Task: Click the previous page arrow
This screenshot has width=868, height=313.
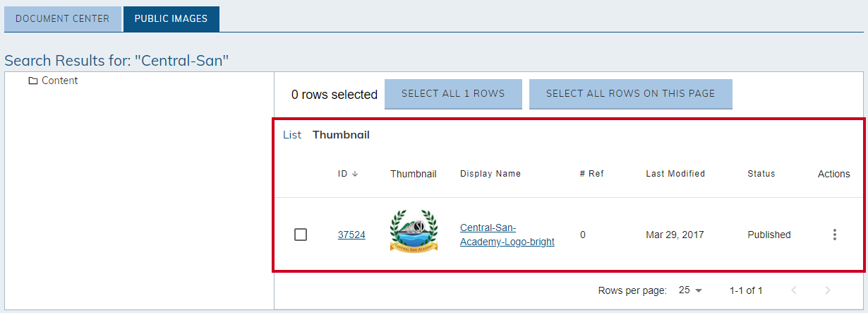Action: [x=794, y=290]
